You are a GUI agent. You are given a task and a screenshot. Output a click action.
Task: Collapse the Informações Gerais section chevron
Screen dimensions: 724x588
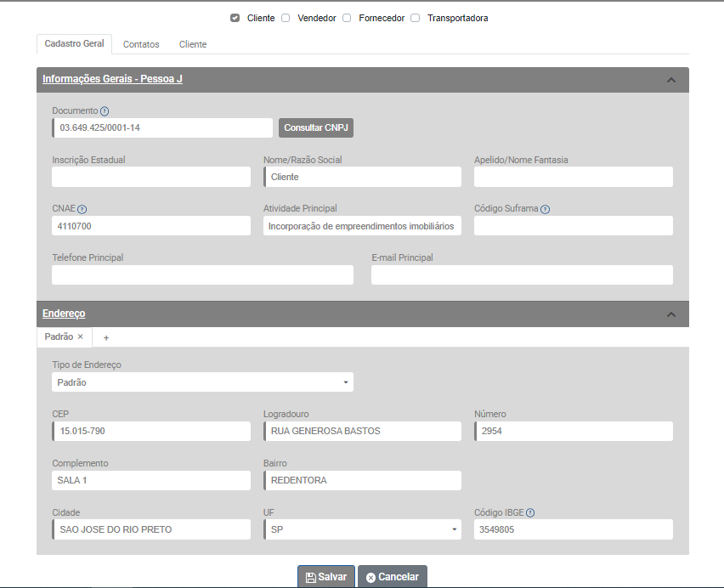[x=670, y=80]
